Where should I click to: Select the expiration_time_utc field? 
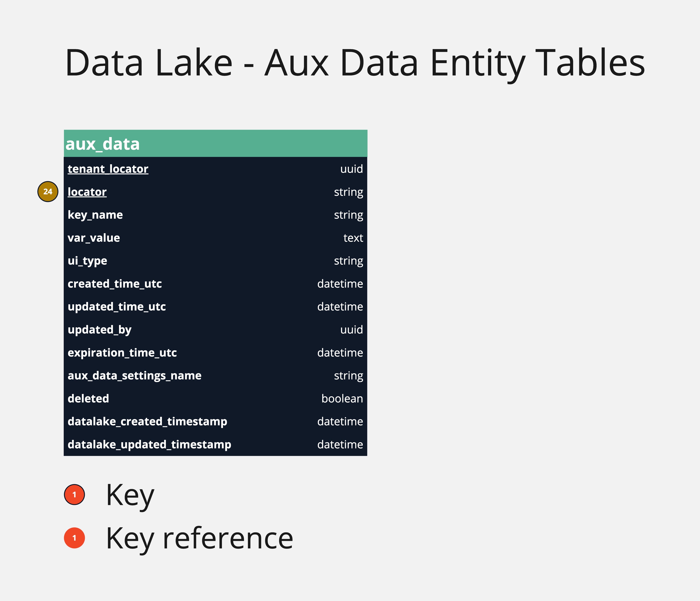point(122,352)
